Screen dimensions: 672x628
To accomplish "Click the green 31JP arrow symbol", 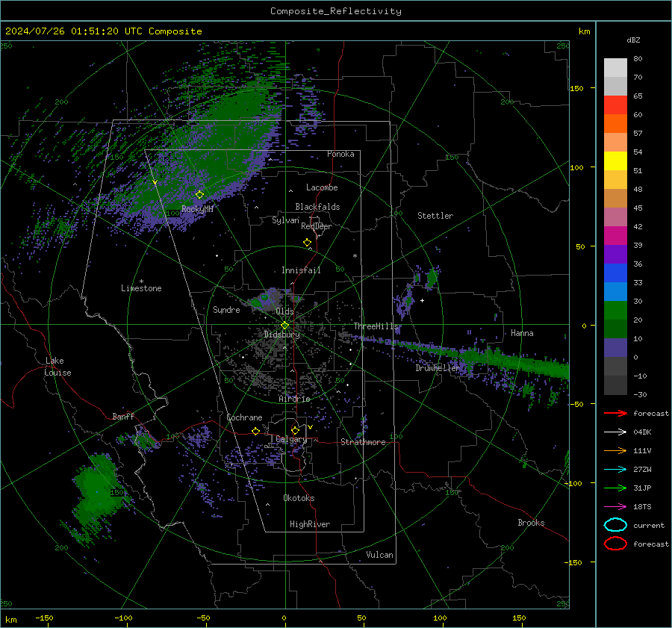I will click(x=615, y=488).
